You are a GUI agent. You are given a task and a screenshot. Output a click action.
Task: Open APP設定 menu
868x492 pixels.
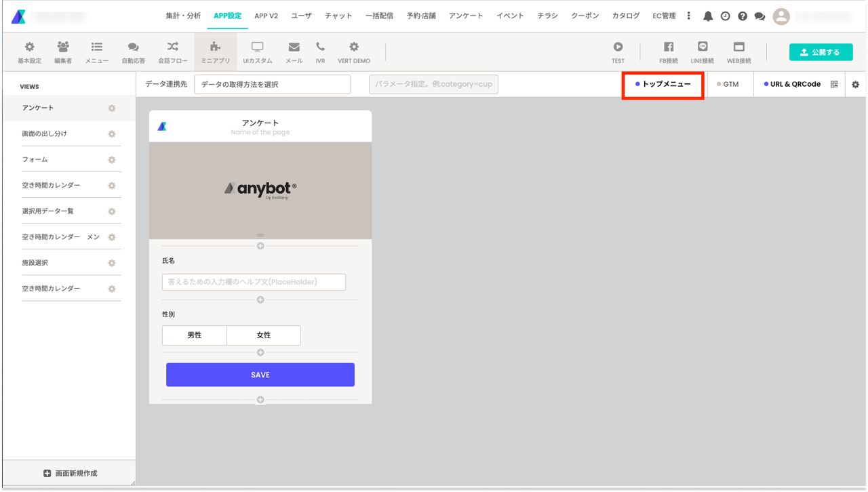[x=227, y=16]
